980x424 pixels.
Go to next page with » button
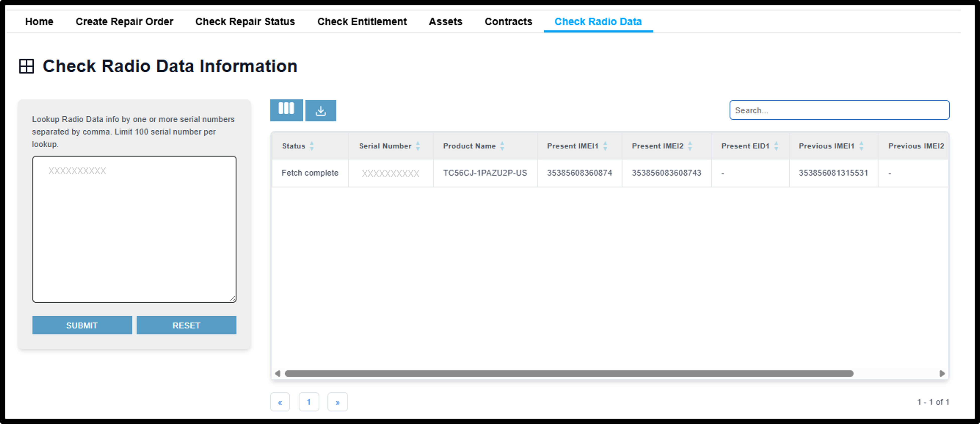pyautogui.click(x=338, y=402)
